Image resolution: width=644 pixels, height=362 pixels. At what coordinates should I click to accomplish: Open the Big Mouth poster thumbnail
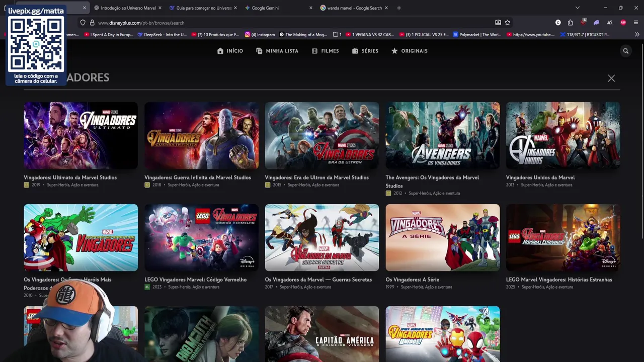pyautogui.click(x=201, y=334)
